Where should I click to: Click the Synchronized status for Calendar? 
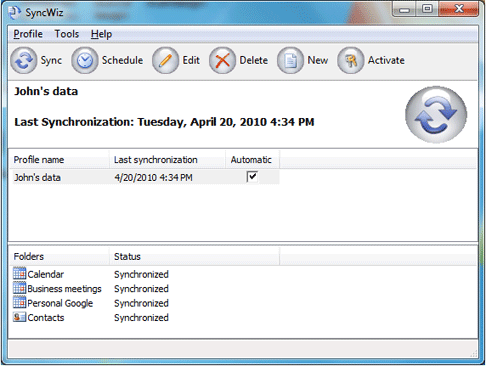tap(141, 274)
